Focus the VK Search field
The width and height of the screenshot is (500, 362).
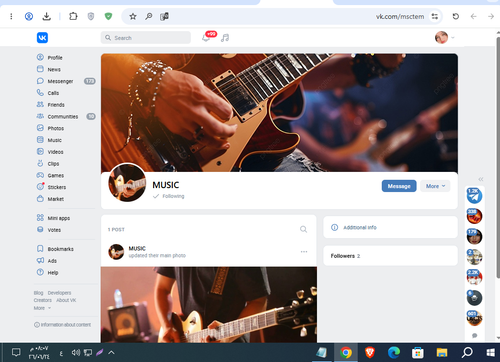click(146, 38)
